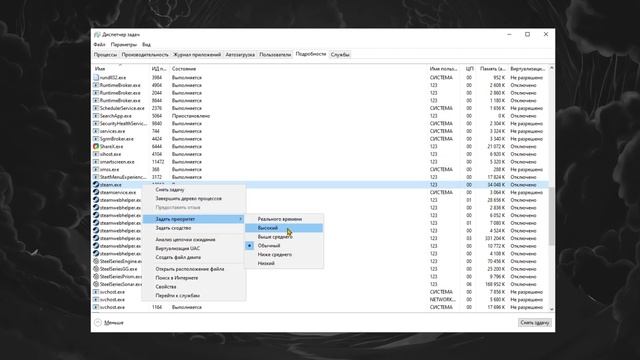Switch to the Производительность tab

tap(145, 55)
